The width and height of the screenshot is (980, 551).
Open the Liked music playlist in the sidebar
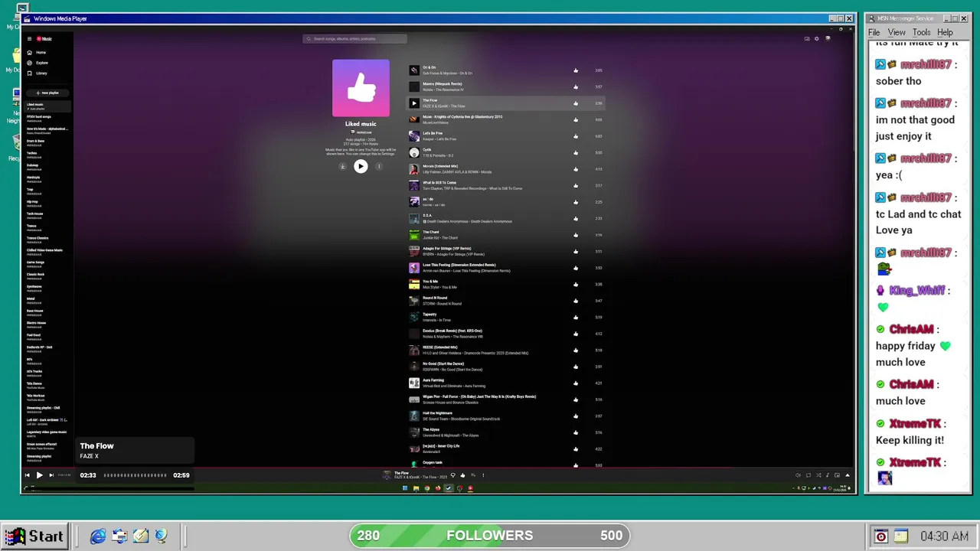(x=47, y=106)
